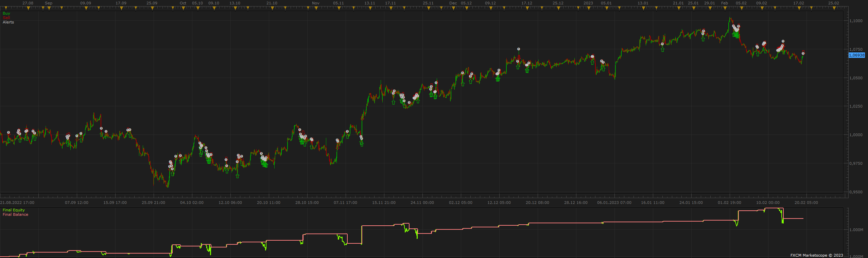
Task: Click the yellow marker under 27.08
Action: click(x=28, y=8)
